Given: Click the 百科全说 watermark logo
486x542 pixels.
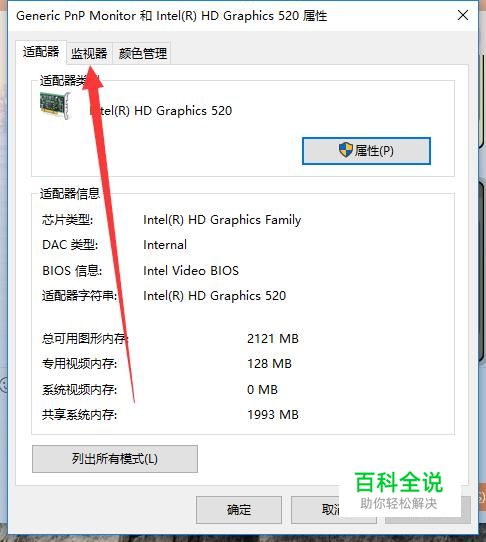Looking at the screenshot, I should (399, 482).
